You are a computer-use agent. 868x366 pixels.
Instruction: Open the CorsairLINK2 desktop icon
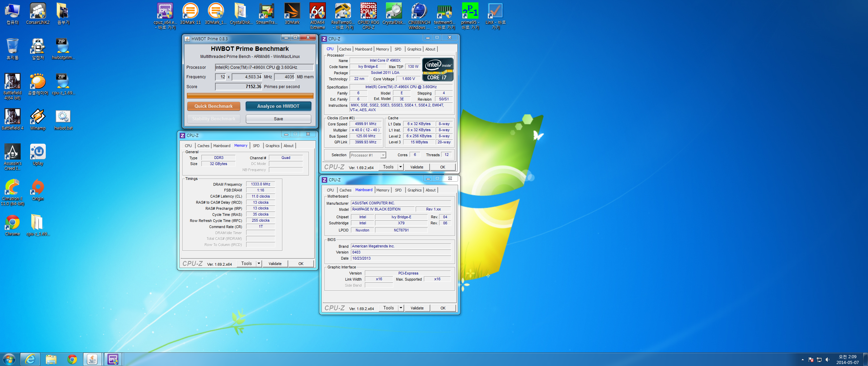[38, 14]
